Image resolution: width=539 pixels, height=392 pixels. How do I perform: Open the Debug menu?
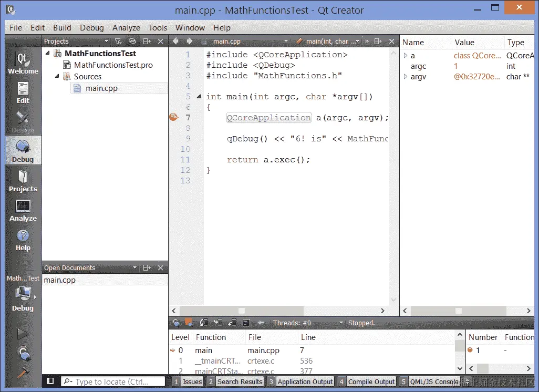click(x=92, y=27)
